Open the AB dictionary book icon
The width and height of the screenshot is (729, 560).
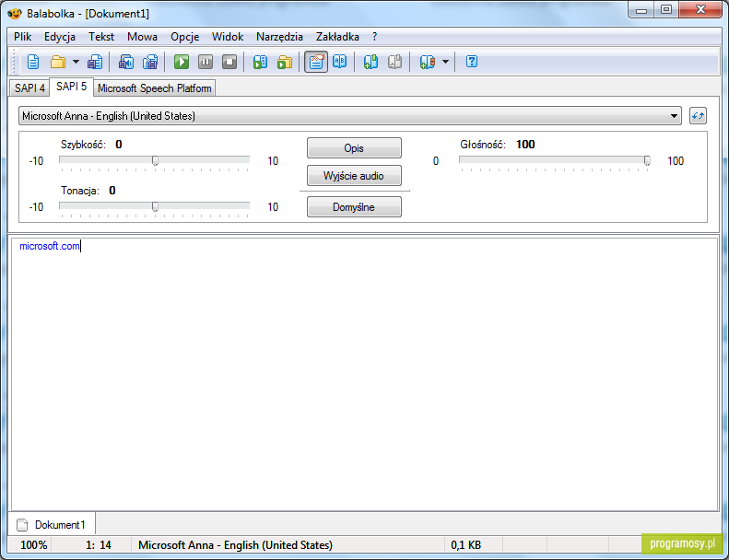[x=340, y=62]
